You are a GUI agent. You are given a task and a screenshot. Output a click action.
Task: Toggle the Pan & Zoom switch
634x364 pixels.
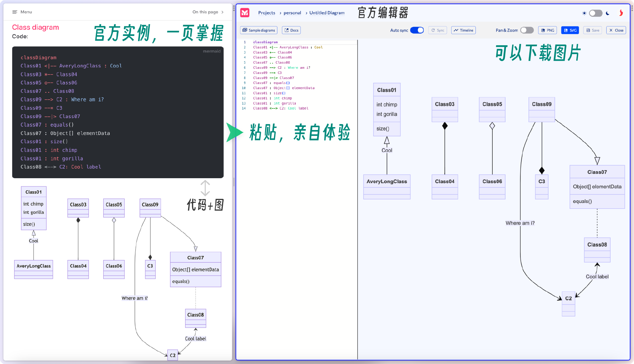point(527,30)
